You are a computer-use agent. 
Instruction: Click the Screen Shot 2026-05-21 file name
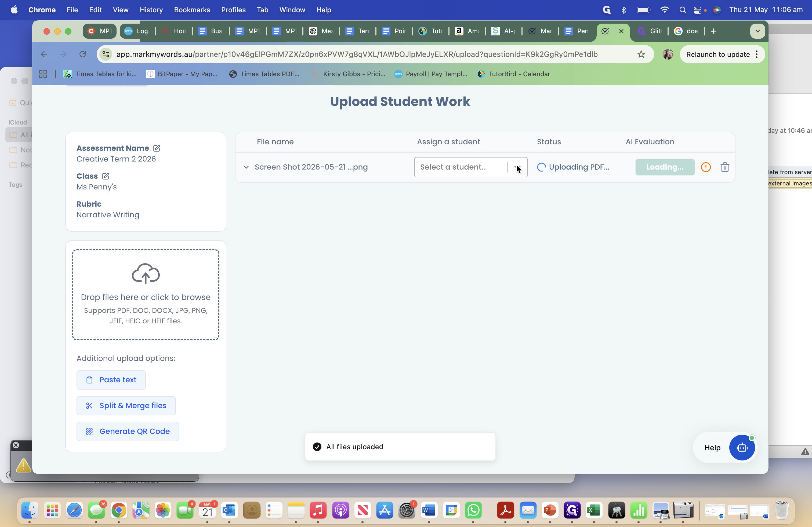click(x=311, y=167)
